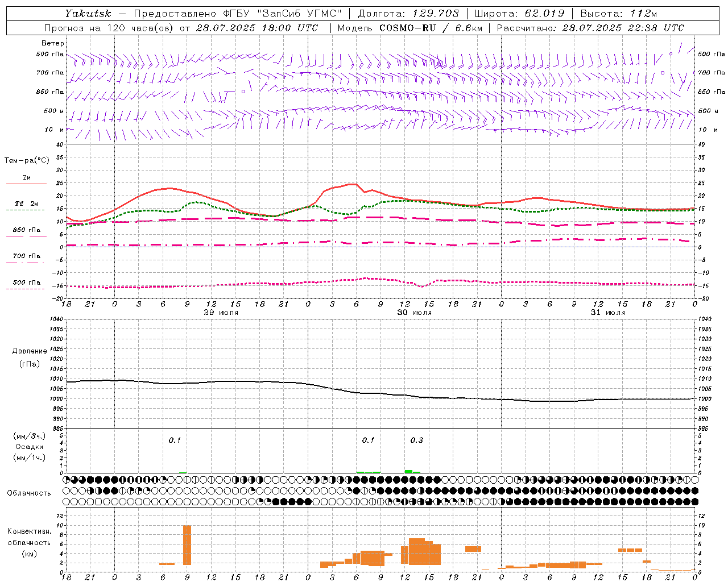Image resolution: width=728 pixels, height=582 pixels.
Task: Click the 'Ветер' wind panel heading
Action: point(53,43)
